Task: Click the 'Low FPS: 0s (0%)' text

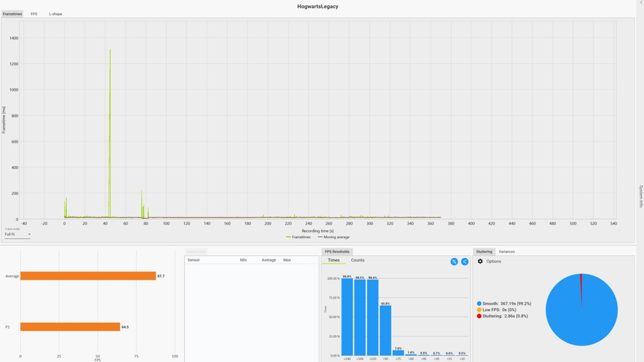Action: [x=500, y=310]
